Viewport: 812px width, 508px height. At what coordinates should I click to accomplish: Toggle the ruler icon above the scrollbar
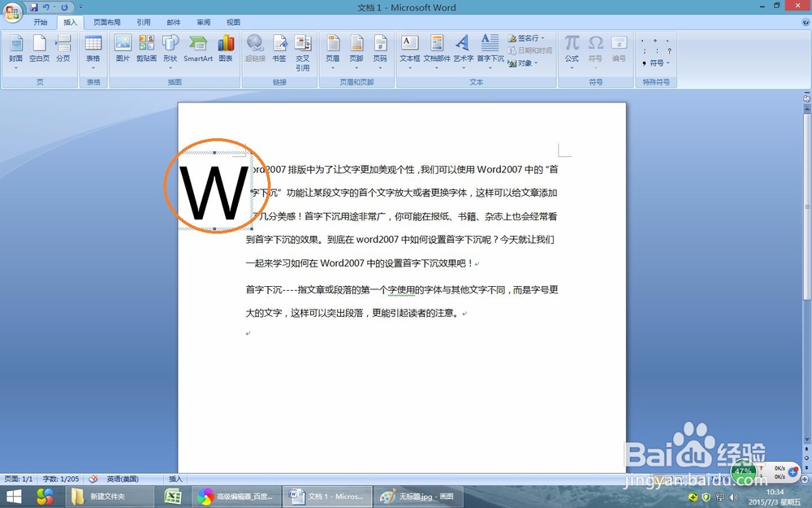807,98
